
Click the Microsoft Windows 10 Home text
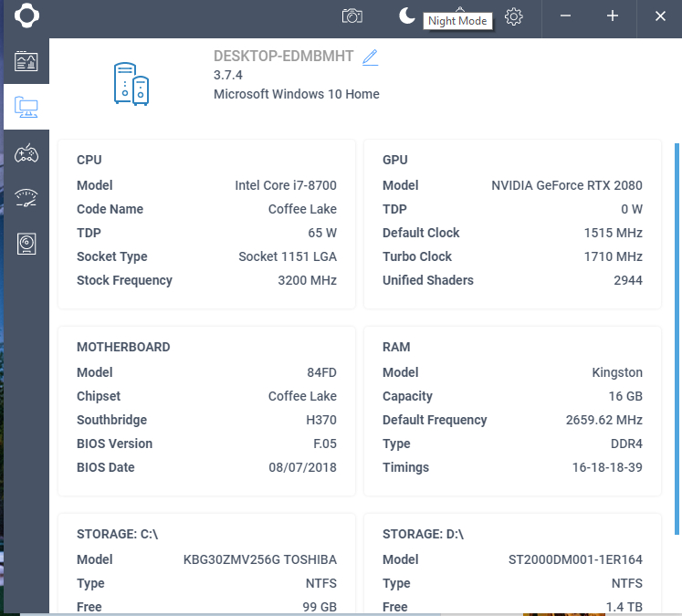(296, 94)
